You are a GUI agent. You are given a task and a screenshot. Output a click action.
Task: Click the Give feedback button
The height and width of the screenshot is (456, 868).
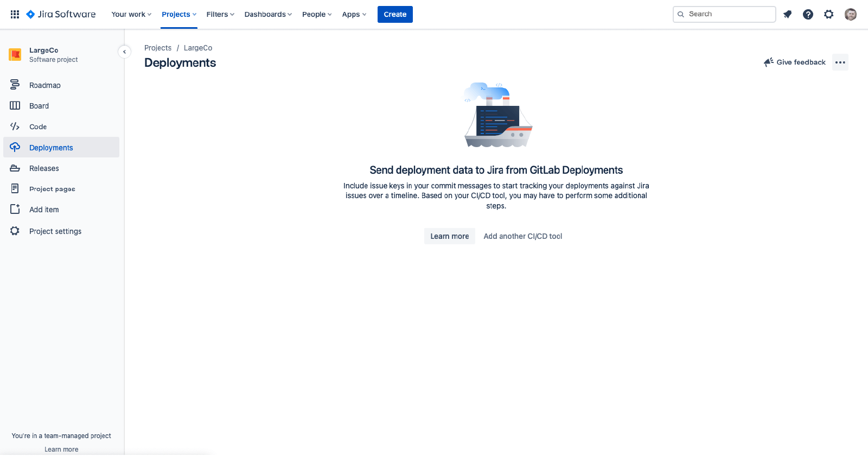pos(795,62)
